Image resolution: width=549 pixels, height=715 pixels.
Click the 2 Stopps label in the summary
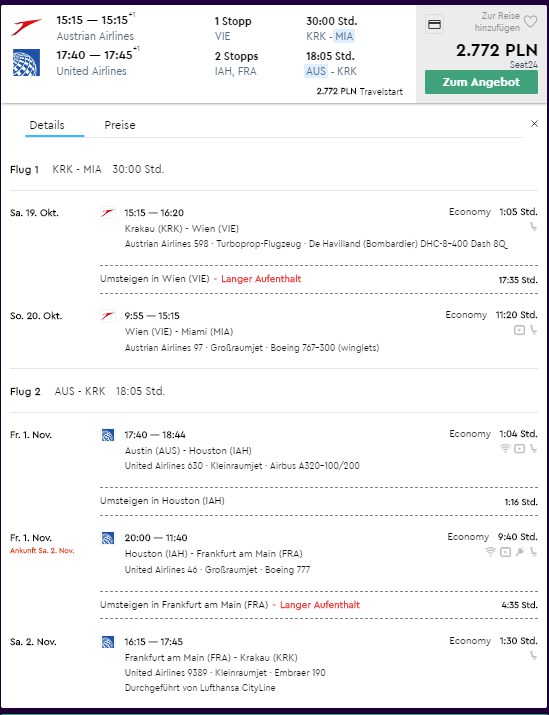[x=236, y=56]
